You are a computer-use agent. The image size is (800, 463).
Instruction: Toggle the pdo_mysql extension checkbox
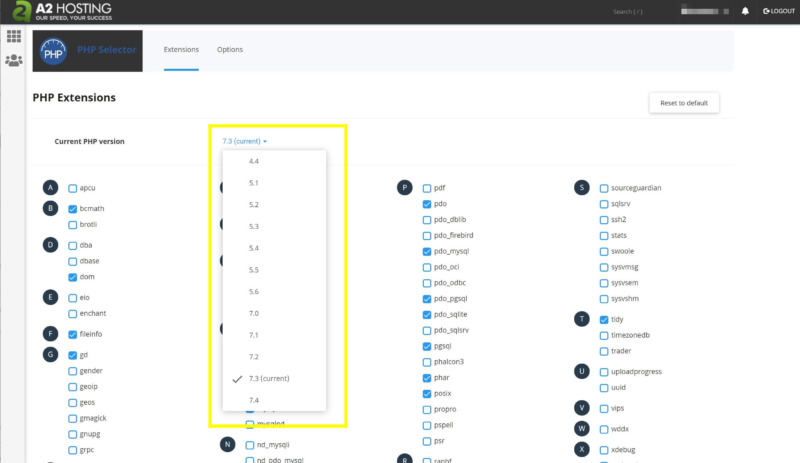[x=427, y=251]
